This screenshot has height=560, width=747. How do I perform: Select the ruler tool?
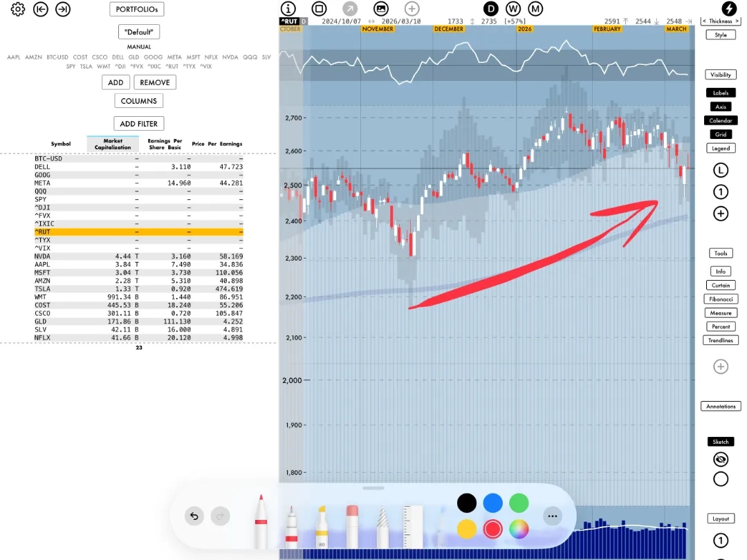tap(413, 527)
